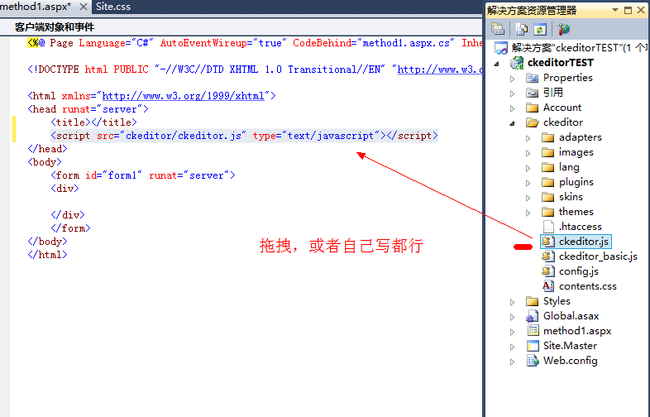Screen dimensions: 650x417
Task: Click the adapters folder icon
Action: coord(548,137)
